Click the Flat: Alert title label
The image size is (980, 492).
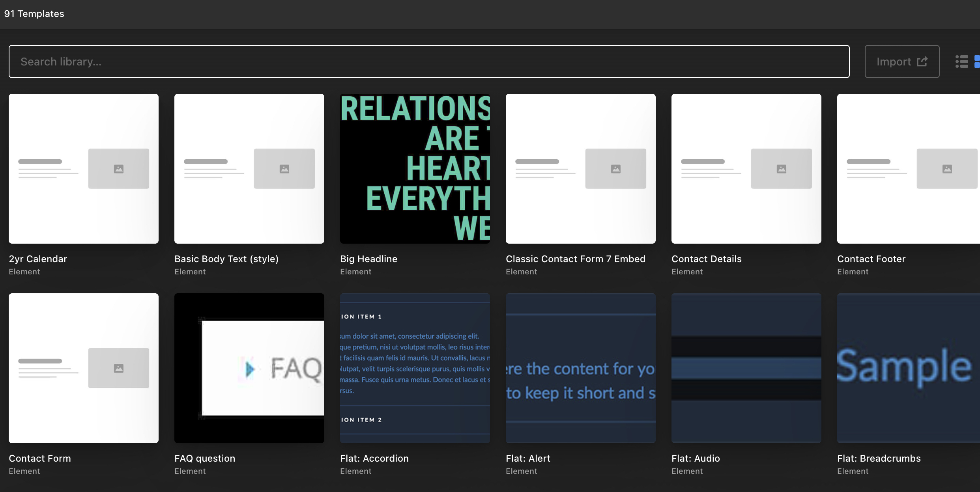click(x=528, y=458)
